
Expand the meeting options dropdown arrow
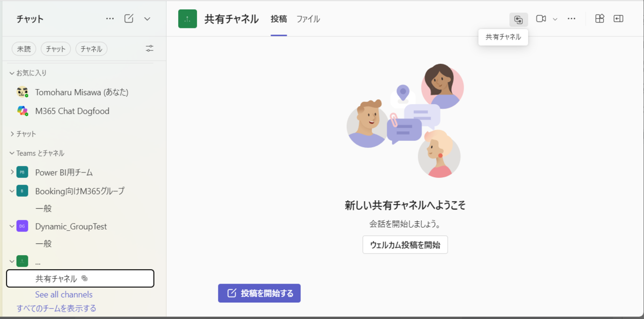click(x=555, y=19)
